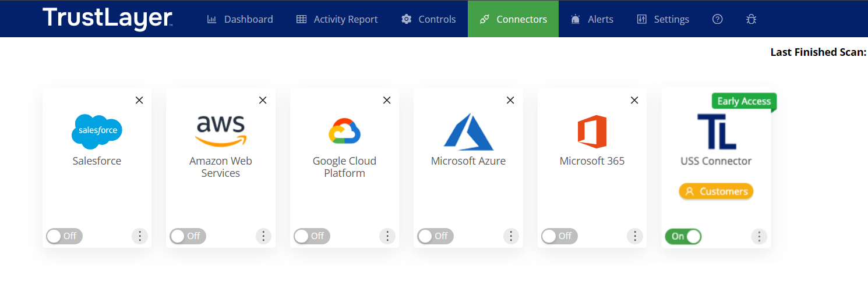Click the Amazon Web Services title

[221, 167]
